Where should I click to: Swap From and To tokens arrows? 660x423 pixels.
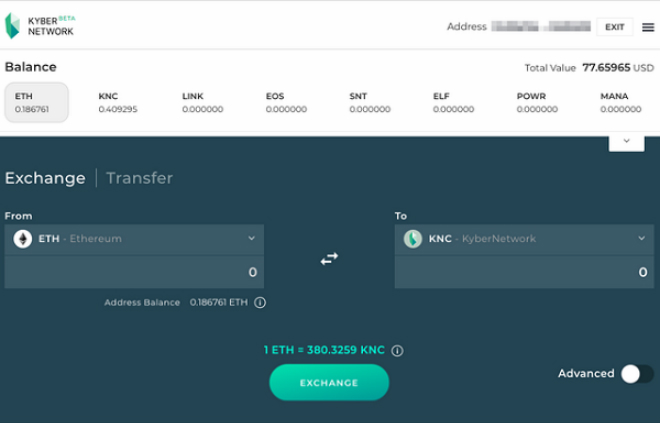point(329,258)
